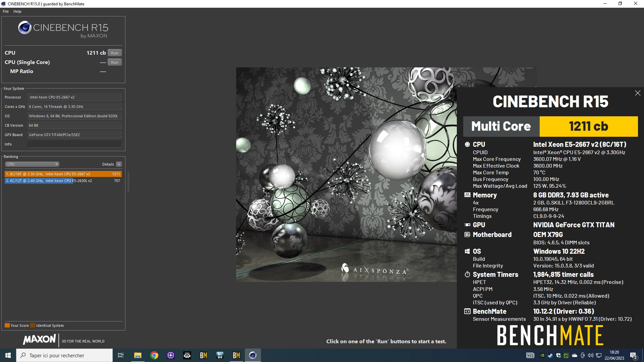Open the Windows Start menu
Image resolution: width=644 pixels, height=362 pixels.
point(8,355)
